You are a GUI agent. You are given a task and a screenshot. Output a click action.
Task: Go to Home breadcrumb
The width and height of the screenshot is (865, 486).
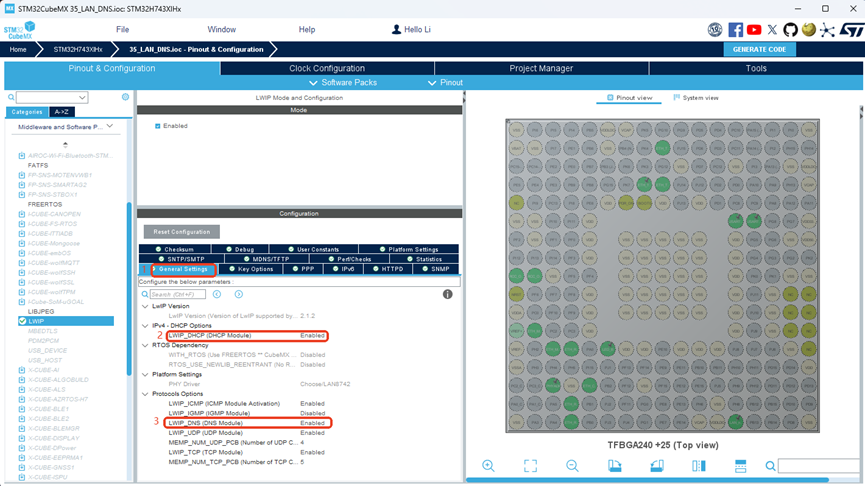(18, 49)
